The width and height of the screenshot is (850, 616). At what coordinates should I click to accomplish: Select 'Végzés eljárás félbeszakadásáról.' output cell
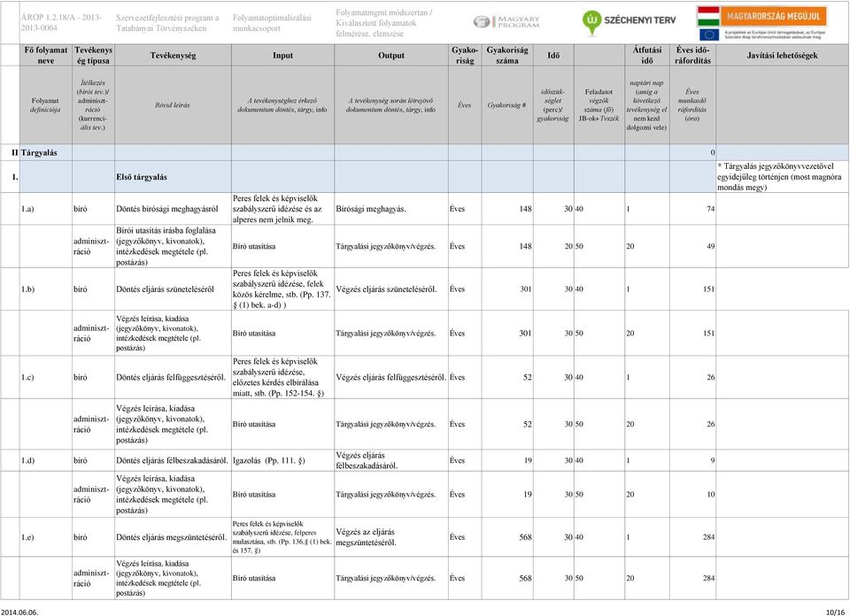tap(391, 460)
